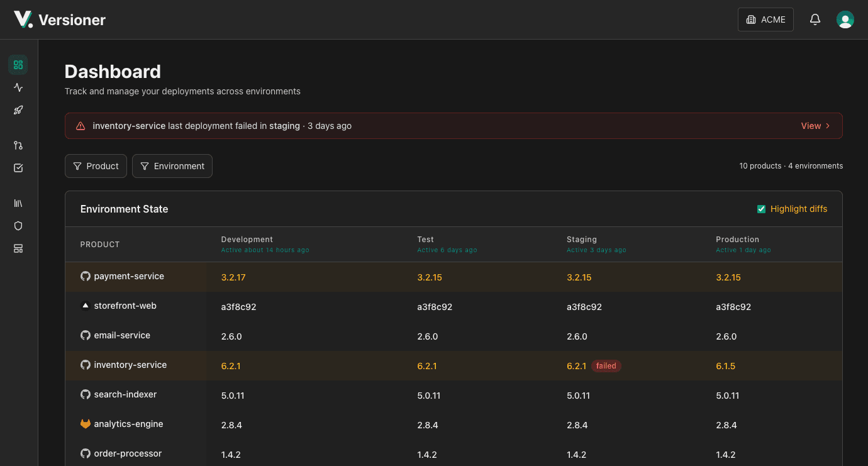Viewport: 868px width, 466px height.
Task: Click the 10 products · 4 environments summary
Action: (x=791, y=166)
